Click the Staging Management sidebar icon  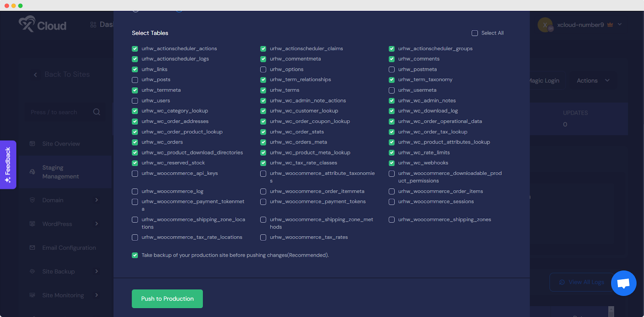point(33,172)
